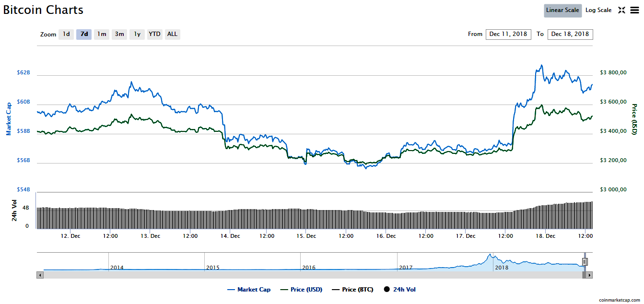This screenshot has width=644, height=304.
Task: Click the 24h Vol axis title
Action: tap(14, 211)
